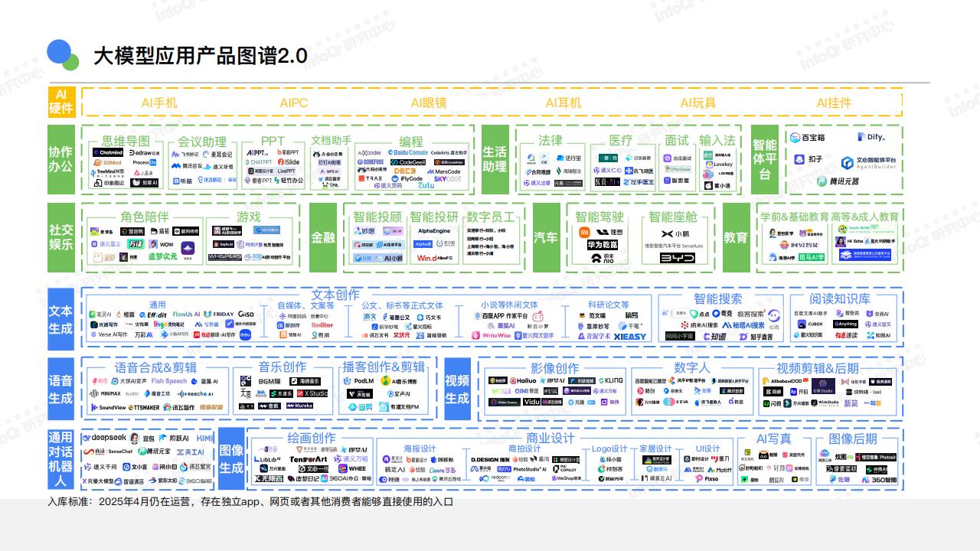The width and height of the screenshot is (980, 551).
Task: Click the 数字人 section heading
Action: pos(692,368)
